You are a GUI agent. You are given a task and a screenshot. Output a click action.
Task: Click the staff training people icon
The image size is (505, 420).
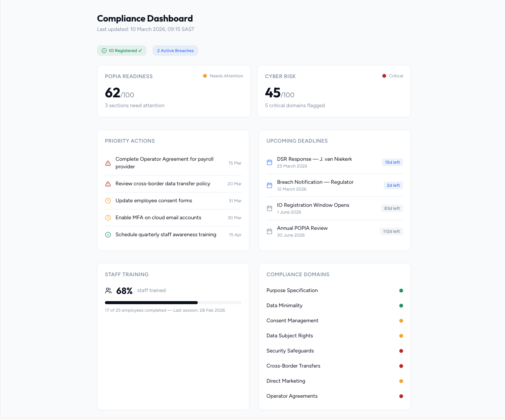click(x=108, y=291)
